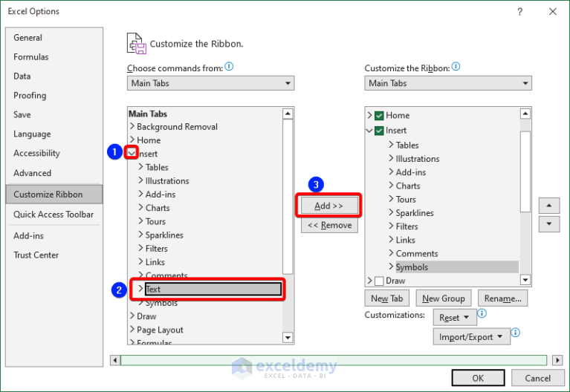Select Comments in right ribbon list
Screen dimensions: 570x392
pos(417,254)
